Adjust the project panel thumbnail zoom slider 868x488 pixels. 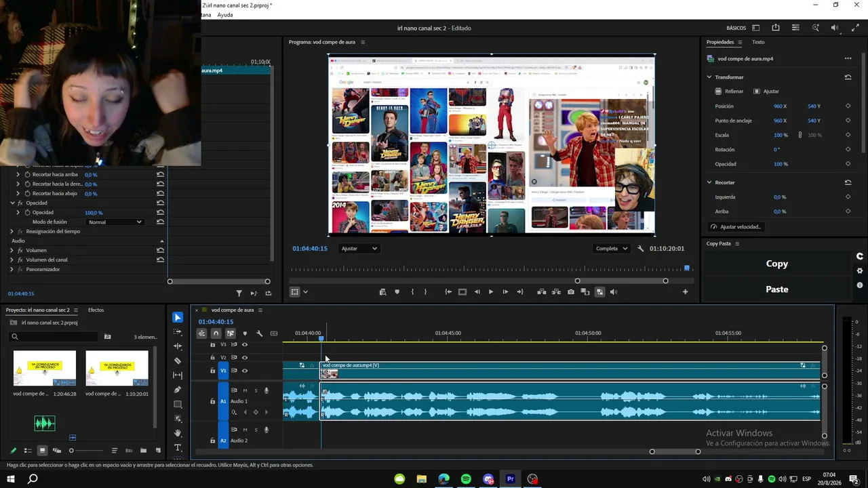click(x=71, y=451)
